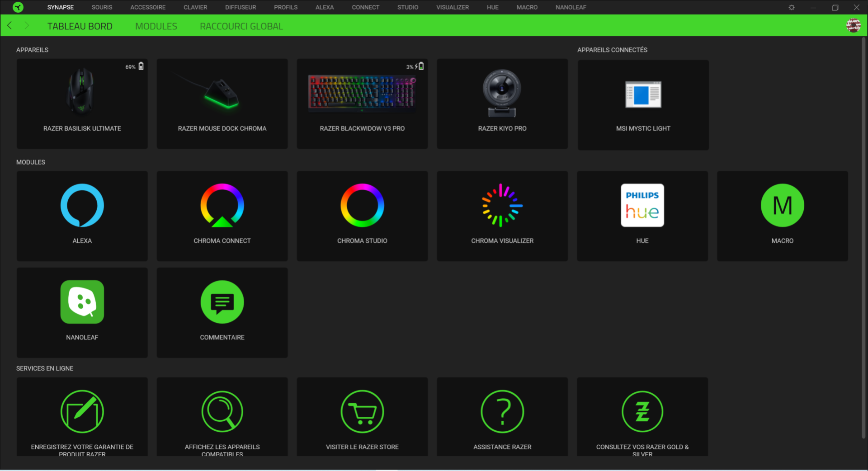Launch the Chroma Studio module

362,216
